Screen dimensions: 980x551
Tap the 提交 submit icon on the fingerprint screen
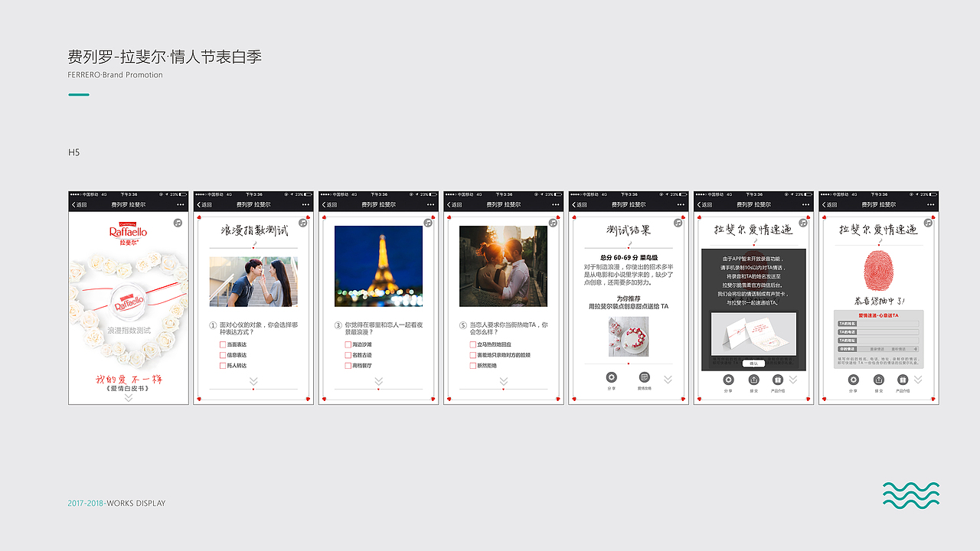(x=878, y=380)
